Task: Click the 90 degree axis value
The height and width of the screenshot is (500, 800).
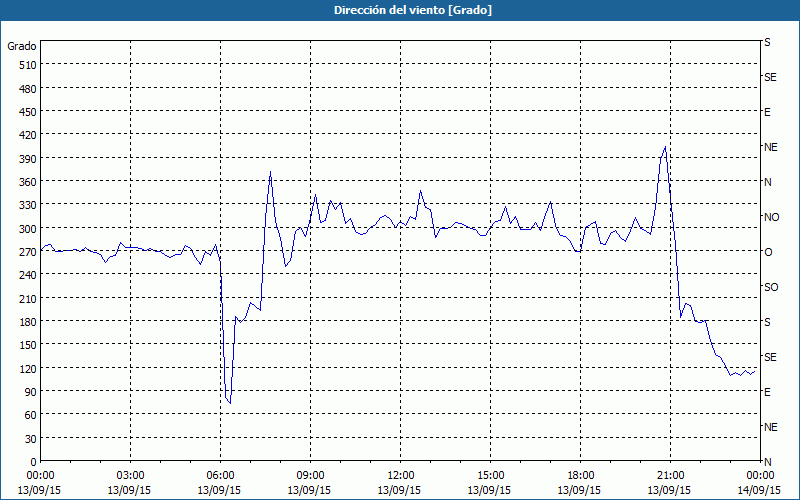Action: click(31, 392)
